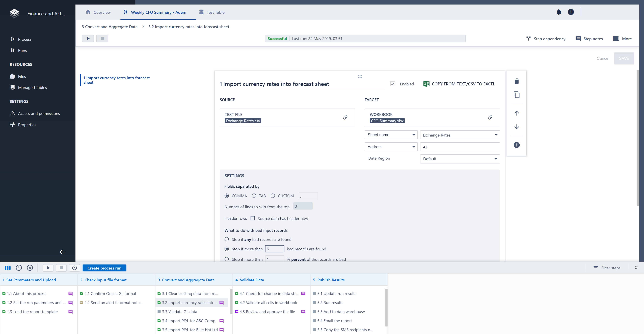Delete the current step using the trash icon
Viewport: 644px width, 334px height.
tap(517, 81)
